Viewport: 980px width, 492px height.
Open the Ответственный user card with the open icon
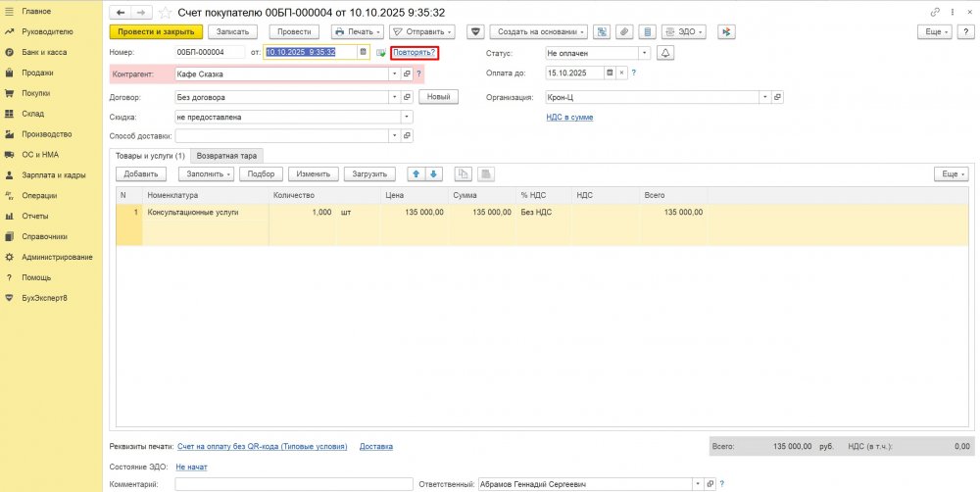coord(710,484)
